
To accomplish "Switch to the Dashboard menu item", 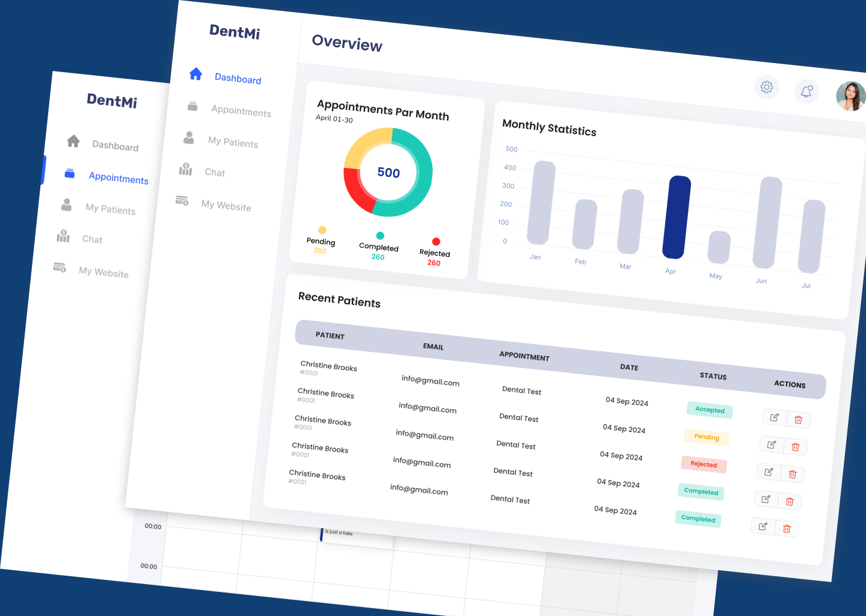I will click(238, 79).
